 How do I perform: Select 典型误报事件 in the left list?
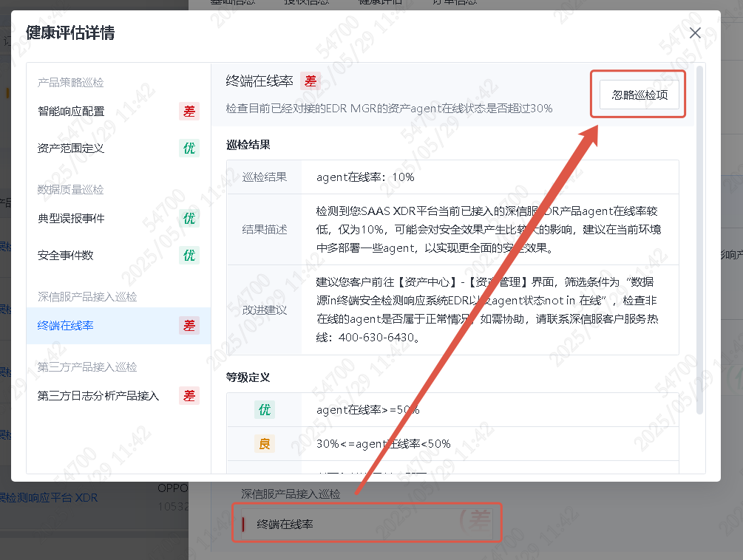point(71,219)
